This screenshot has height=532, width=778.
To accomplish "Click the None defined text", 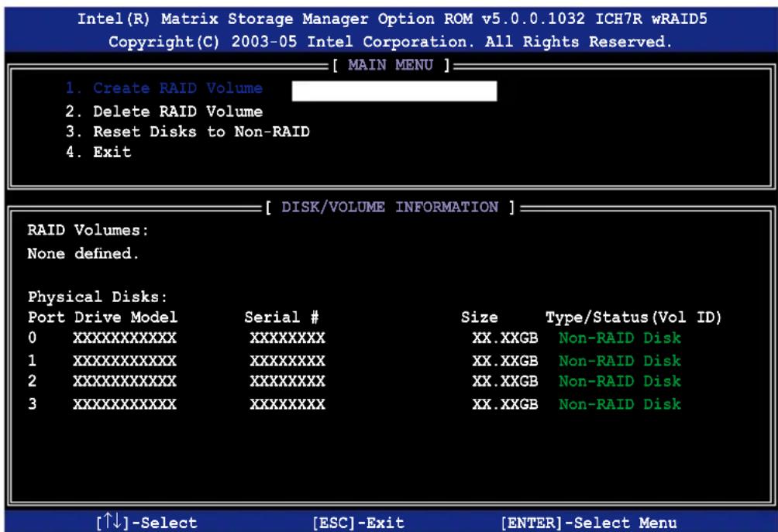I will click(x=83, y=253).
